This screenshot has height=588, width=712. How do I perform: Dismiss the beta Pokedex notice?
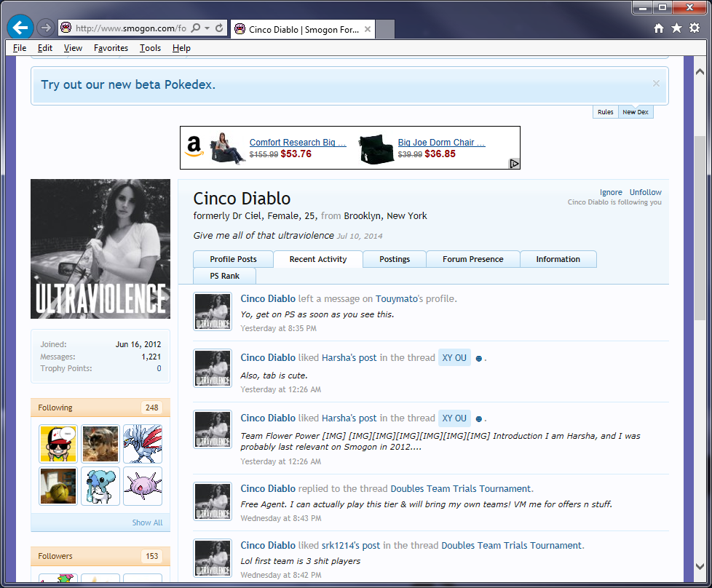(656, 83)
